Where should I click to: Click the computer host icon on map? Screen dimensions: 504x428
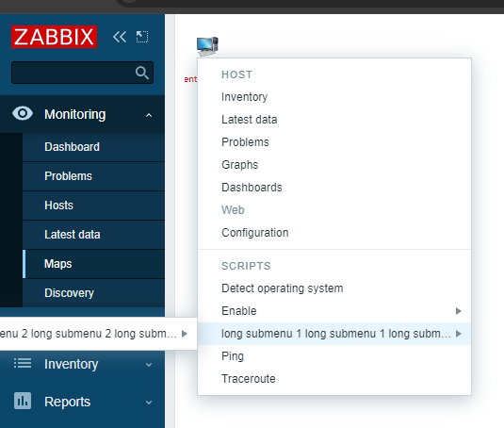click(x=207, y=46)
